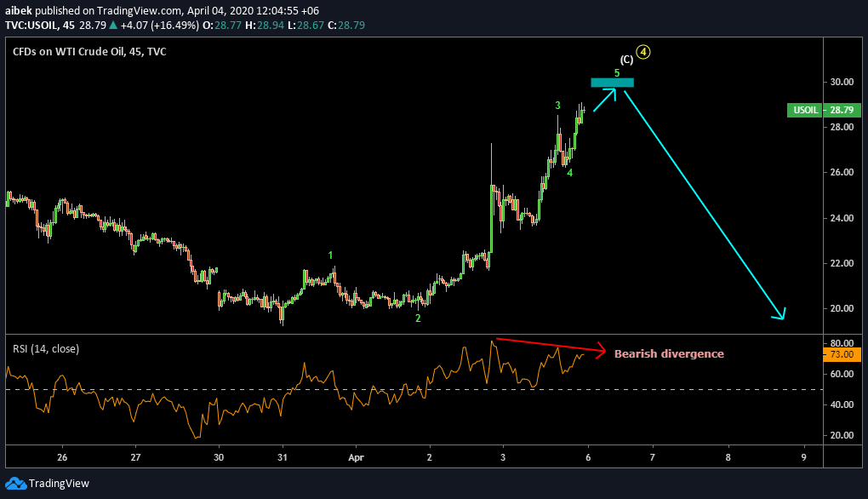The height and width of the screenshot is (499, 868).
Task: Click the yellow circled 4 wave label
Action: (x=643, y=52)
